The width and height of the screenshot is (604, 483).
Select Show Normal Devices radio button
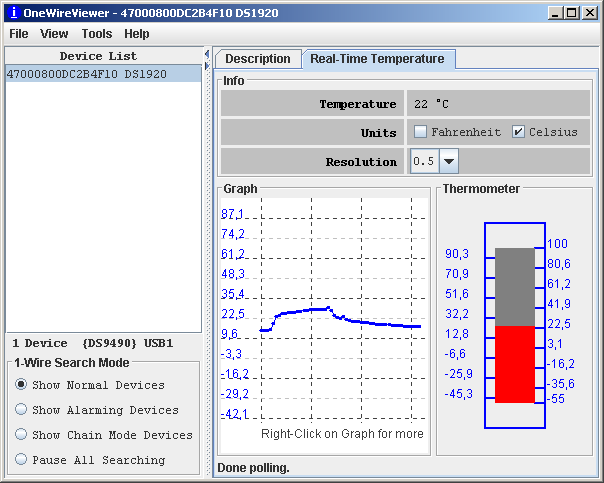[x=21, y=384]
